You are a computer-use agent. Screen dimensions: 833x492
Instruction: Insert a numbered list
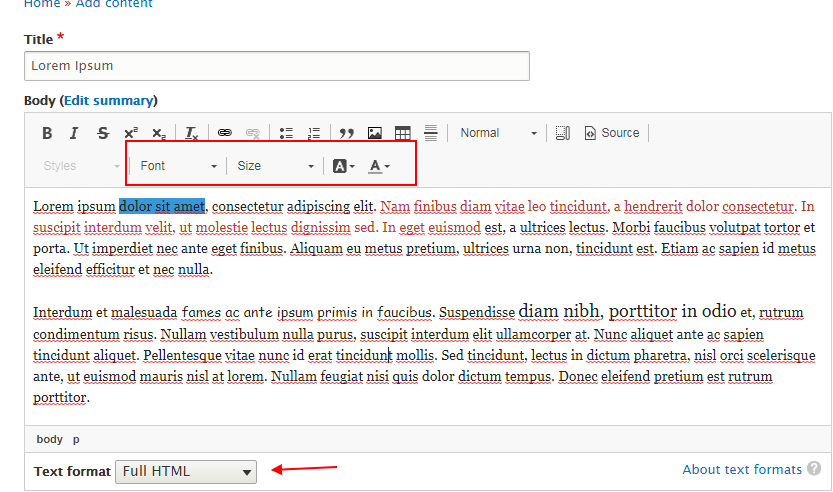pyautogui.click(x=314, y=133)
